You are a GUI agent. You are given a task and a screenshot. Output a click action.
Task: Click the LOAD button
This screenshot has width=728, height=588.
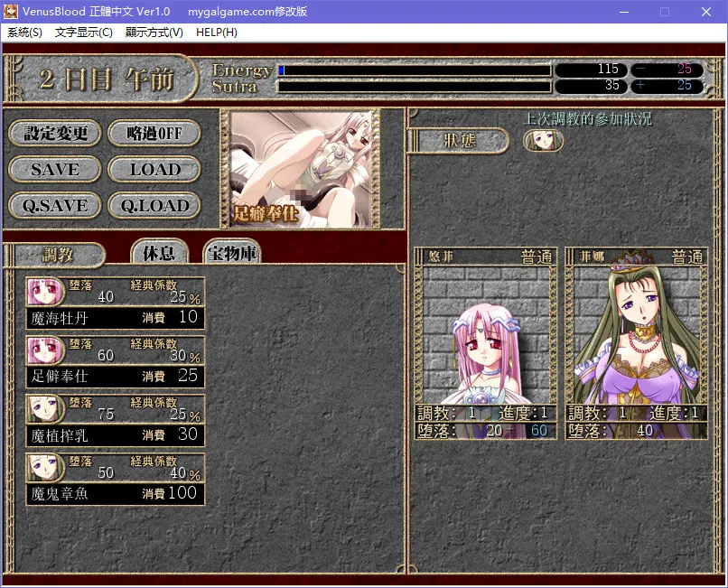[154, 170]
